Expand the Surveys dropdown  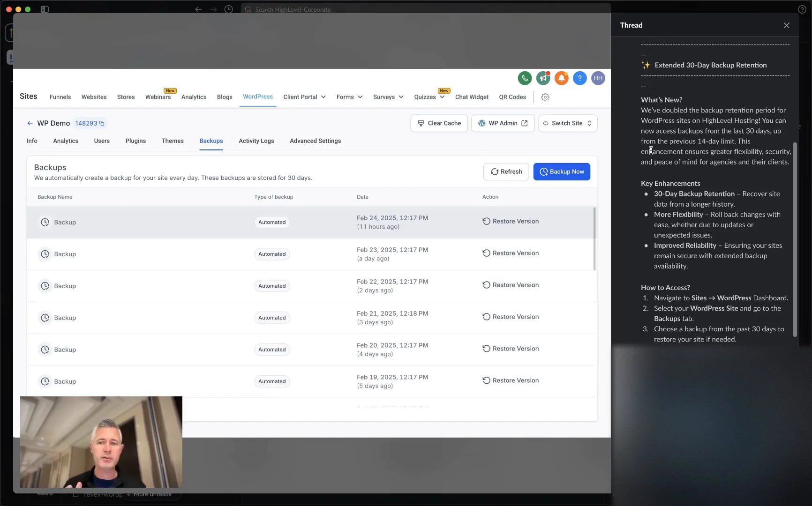388,97
